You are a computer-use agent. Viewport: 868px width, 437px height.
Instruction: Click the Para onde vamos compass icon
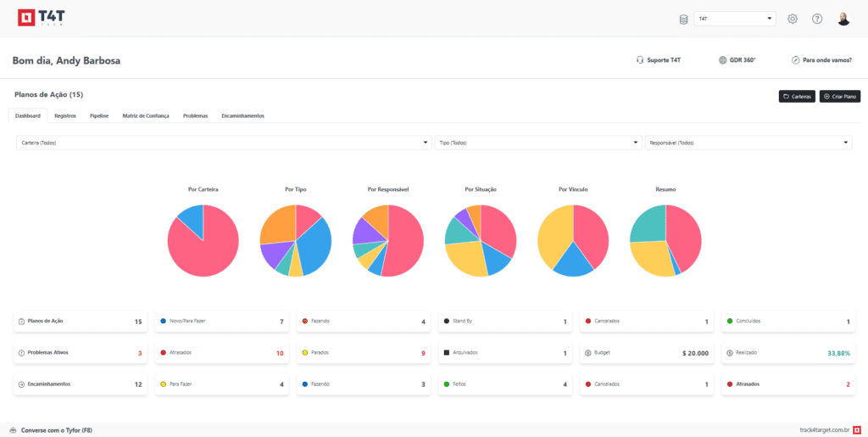796,60
